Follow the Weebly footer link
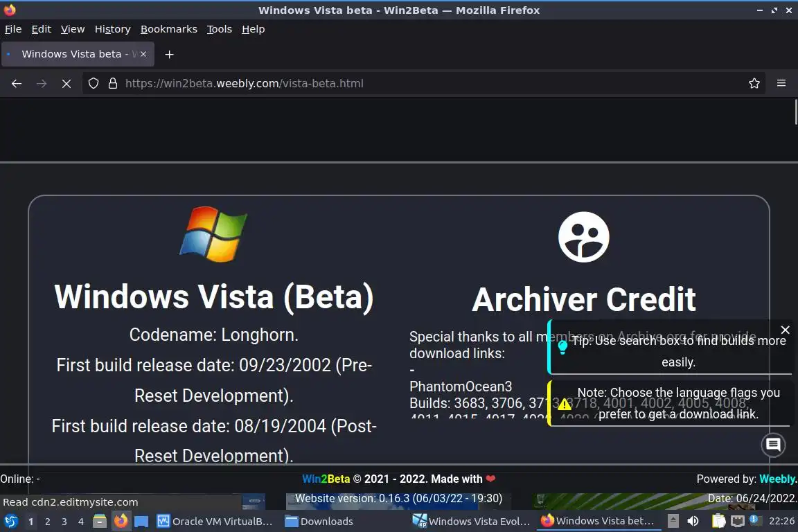Image resolution: width=798 pixels, height=532 pixels. [x=778, y=479]
